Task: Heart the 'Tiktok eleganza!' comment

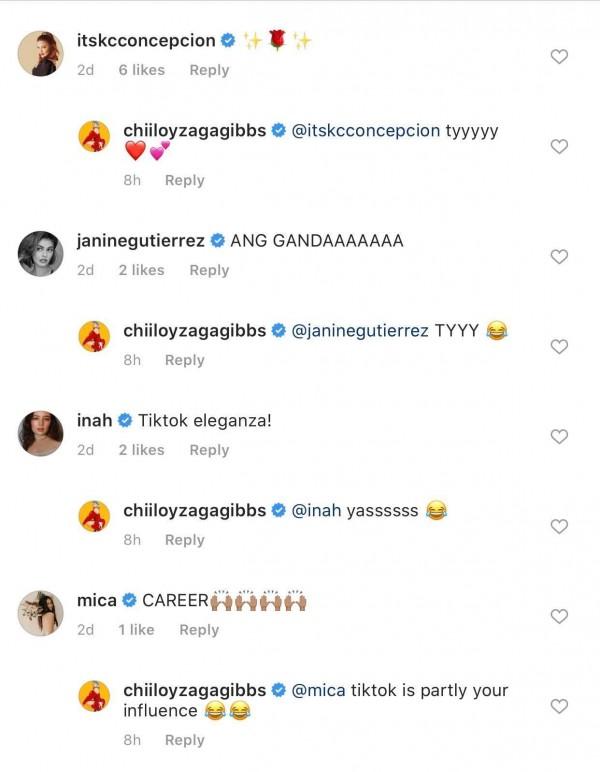Action: coord(560,437)
